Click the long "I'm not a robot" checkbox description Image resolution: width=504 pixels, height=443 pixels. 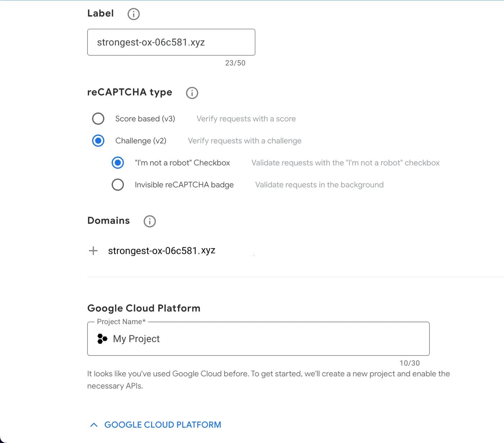click(x=346, y=163)
